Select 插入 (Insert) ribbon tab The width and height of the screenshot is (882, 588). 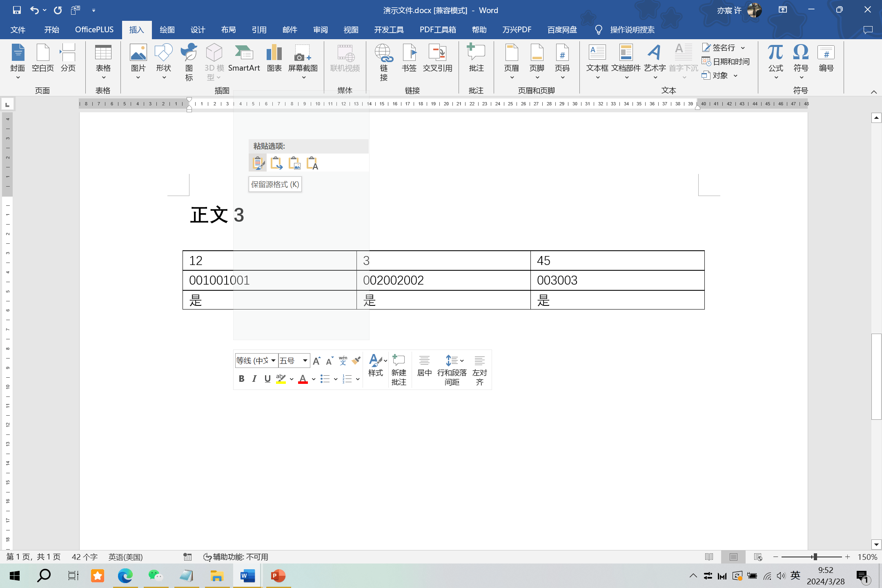(137, 29)
